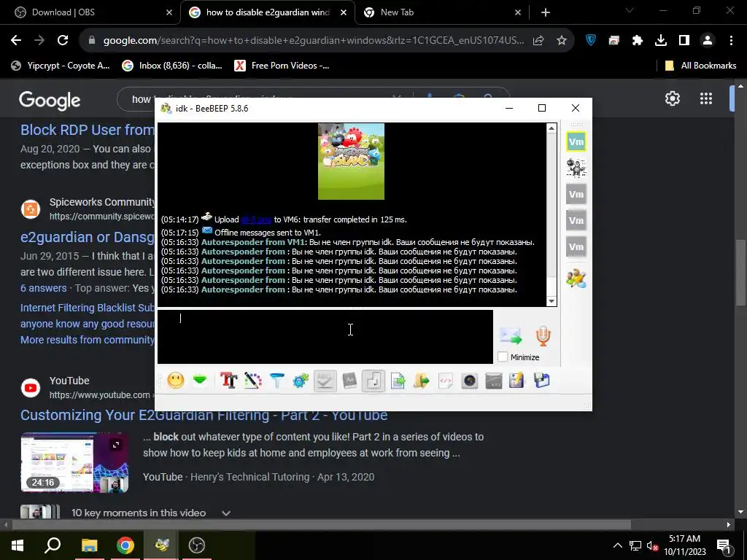Image resolution: width=747 pixels, height=560 pixels.
Task: Click the share page icon in address bar
Action: pos(538,41)
